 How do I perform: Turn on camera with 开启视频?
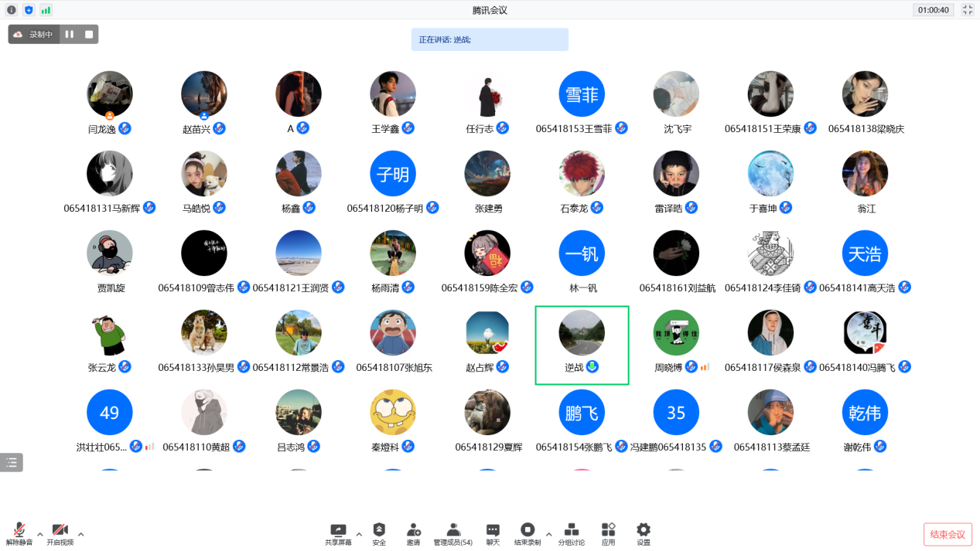60,533
